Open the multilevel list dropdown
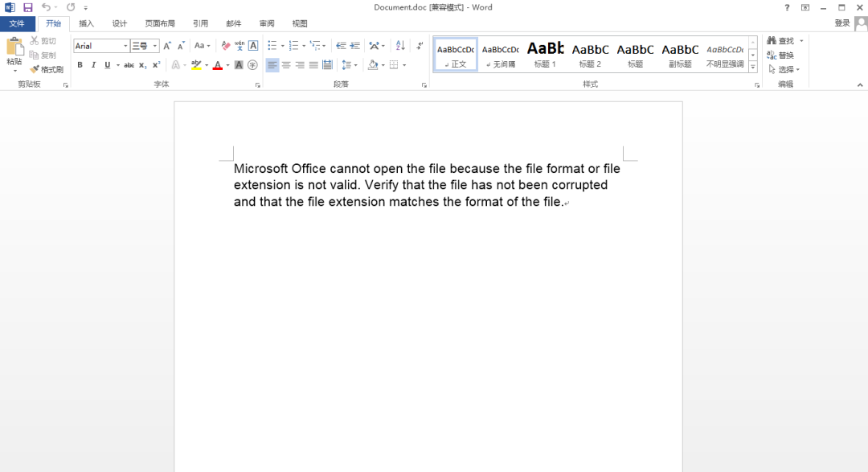Viewport: 868px width, 472px height. coord(324,46)
